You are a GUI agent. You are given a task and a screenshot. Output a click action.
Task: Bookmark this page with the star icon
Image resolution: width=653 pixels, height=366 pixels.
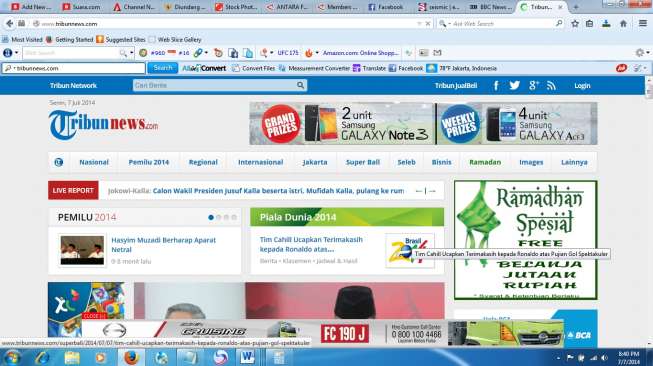[575, 24]
